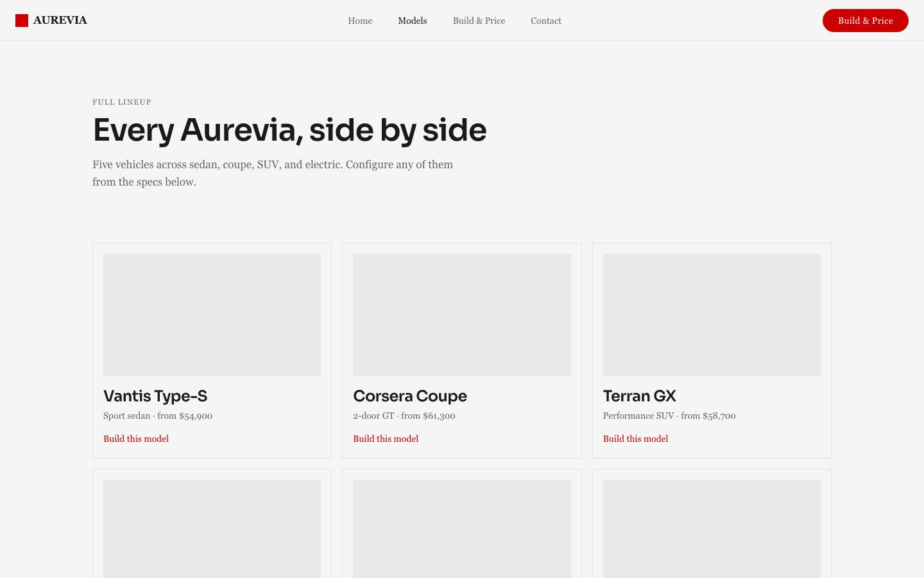
Task: Click the FULL LINEUP label
Action: tap(122, 102)
